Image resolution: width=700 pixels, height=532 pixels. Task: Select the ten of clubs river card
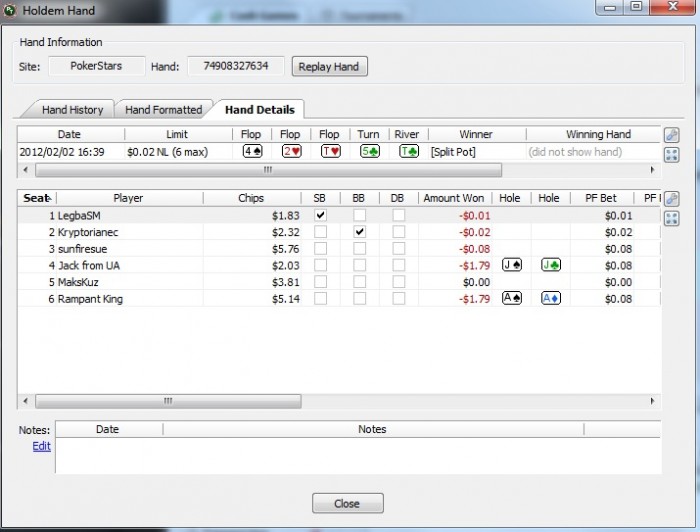(409, 151)
